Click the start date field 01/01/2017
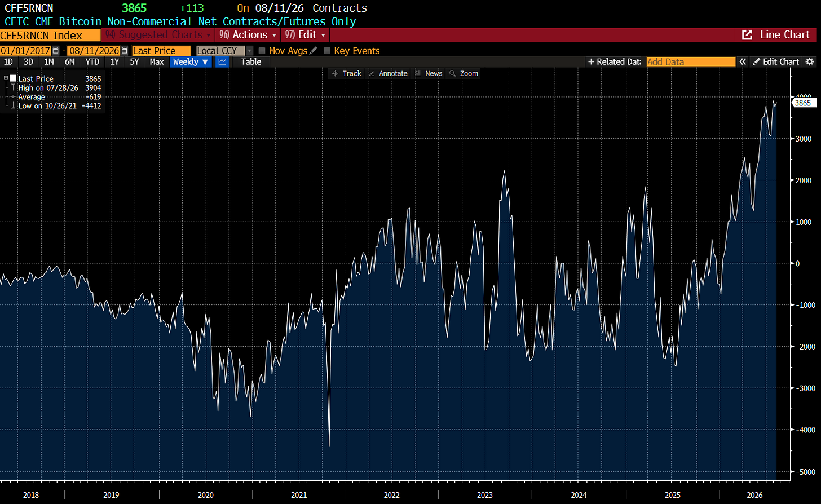This screenshot has height=504, width=821. click(25, 51)
